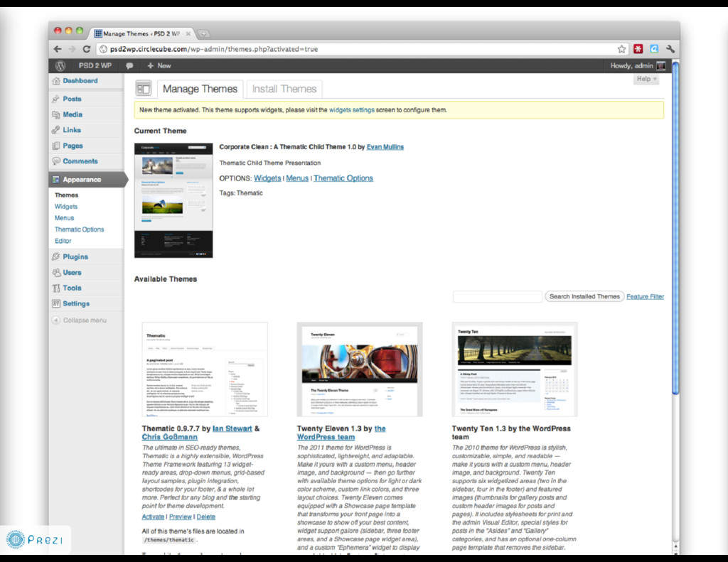Open PSD 2 WP site link

coord(95,66)
